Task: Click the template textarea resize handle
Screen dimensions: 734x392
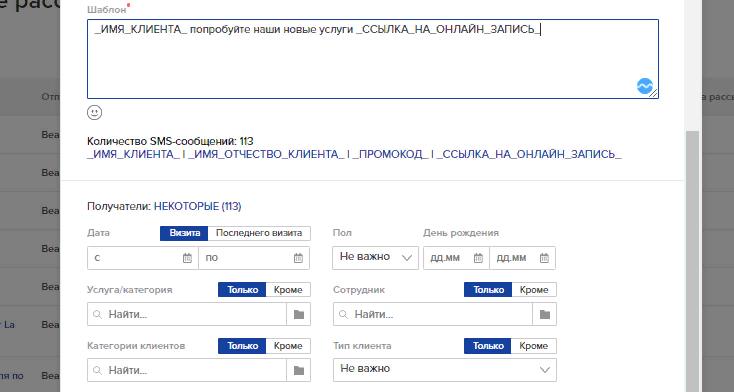Action: [654, 94]
